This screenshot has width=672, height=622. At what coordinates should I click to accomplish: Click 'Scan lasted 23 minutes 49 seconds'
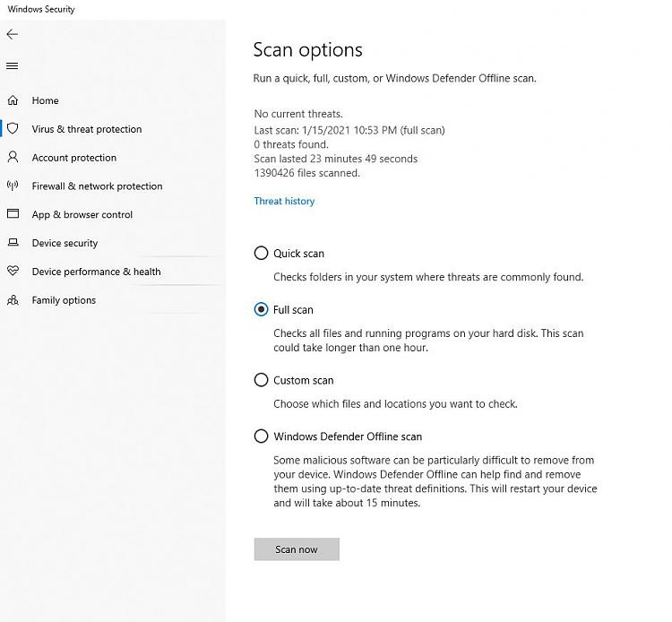pyautogui.click(x=336, y=159)
